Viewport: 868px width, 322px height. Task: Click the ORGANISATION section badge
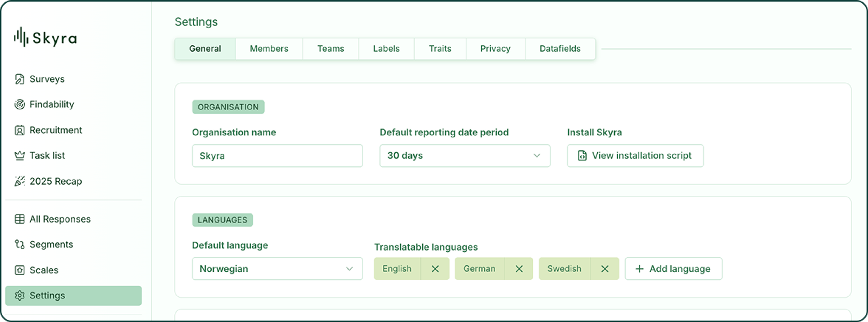point(228,107)
